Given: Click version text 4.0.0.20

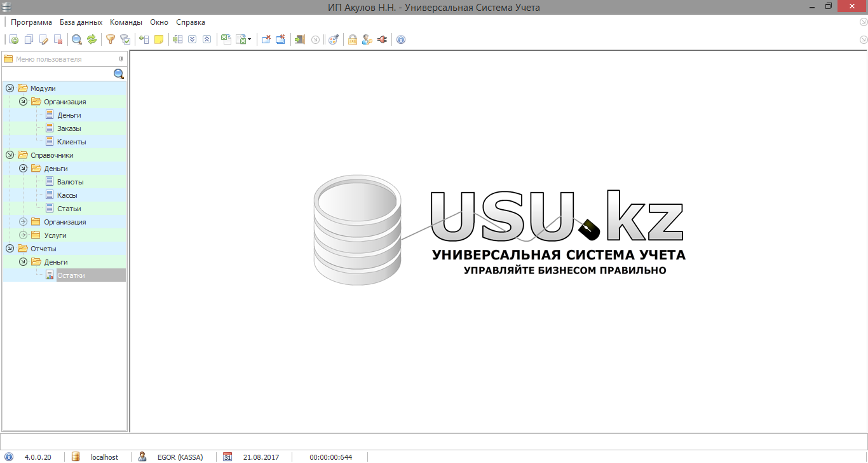Looking at the screenshot, I should point(37,457).
